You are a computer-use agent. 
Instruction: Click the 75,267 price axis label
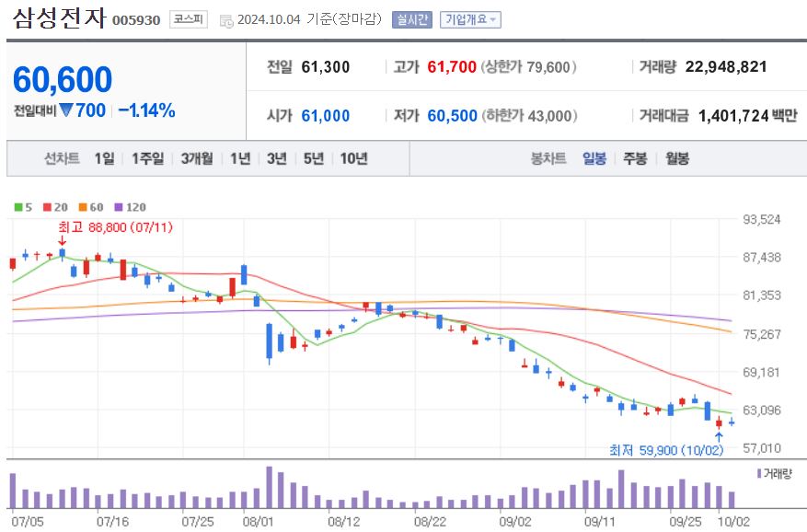[762, 334]
